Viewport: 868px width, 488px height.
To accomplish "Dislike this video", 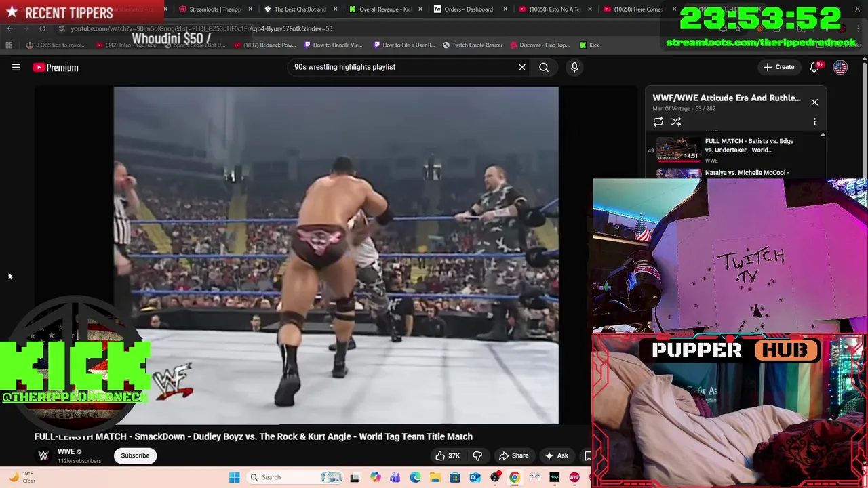I will tap(477, 455).
